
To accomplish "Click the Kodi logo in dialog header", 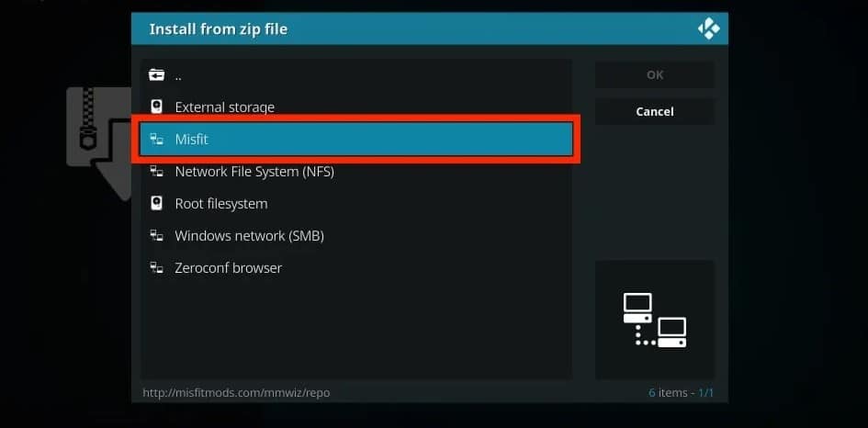I will pos(708,28).
